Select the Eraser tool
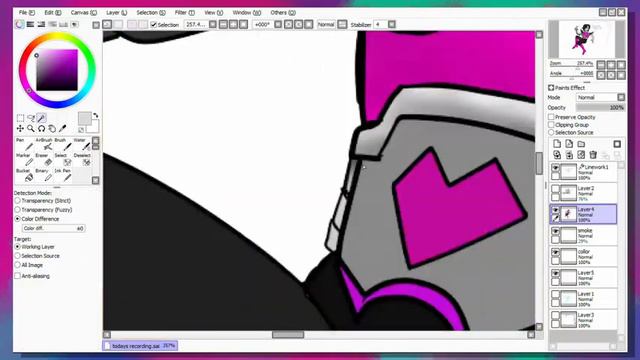This screenshot has width=640, height=360. [44, 160]
